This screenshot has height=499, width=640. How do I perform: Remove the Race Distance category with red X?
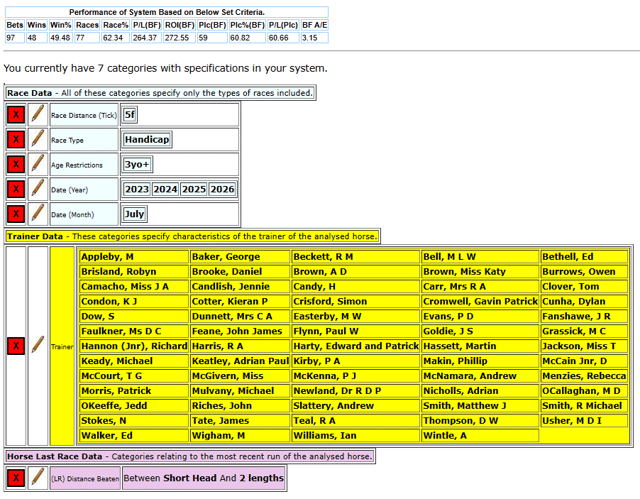[x=16, y=115]
